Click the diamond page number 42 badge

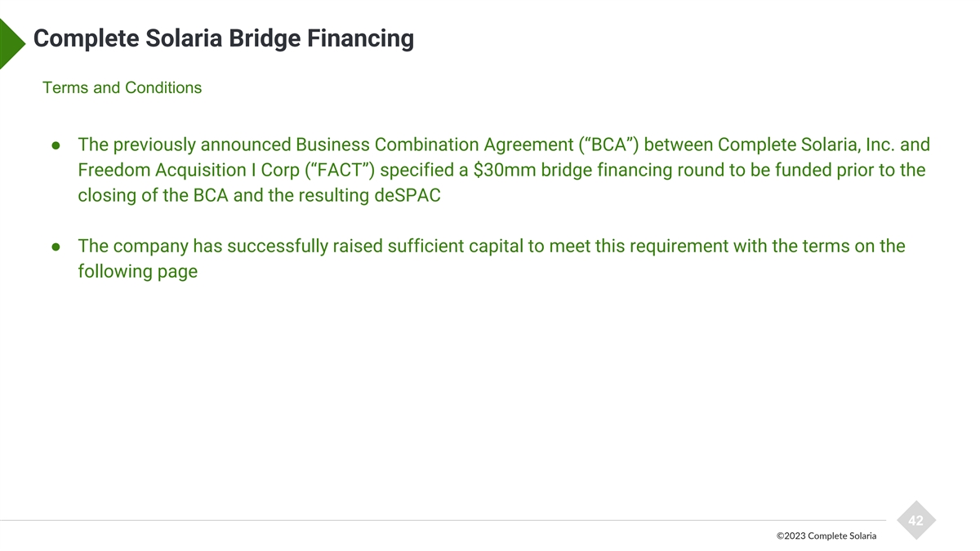tap(915, 521)
